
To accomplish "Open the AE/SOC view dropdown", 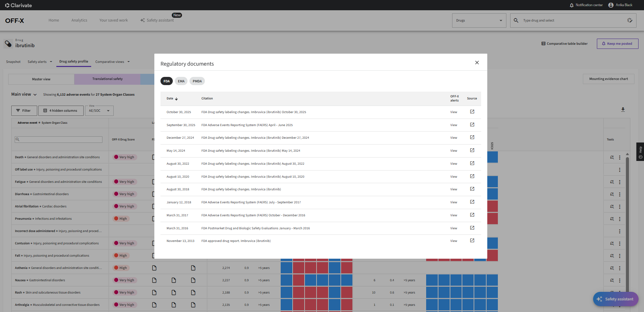I will (x=99, y=111).
